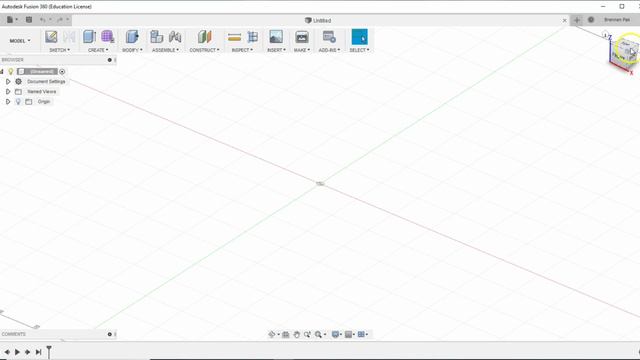The width and height of the screenshot is (640, 360).
Task: Toggle Origin folder visibility lightbulb
Action: coord(18,101)
